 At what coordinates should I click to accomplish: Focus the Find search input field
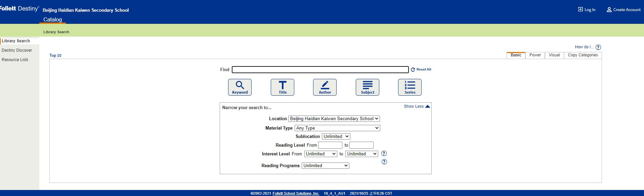[320, 69]
